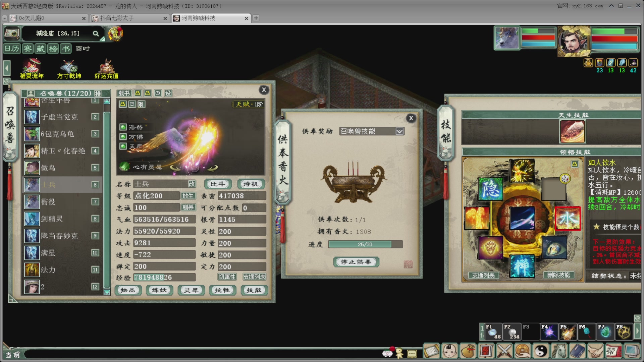Click the dice icon beside the empty skill slot
Viewport: 644px width, 362px height.
[565, 179]
